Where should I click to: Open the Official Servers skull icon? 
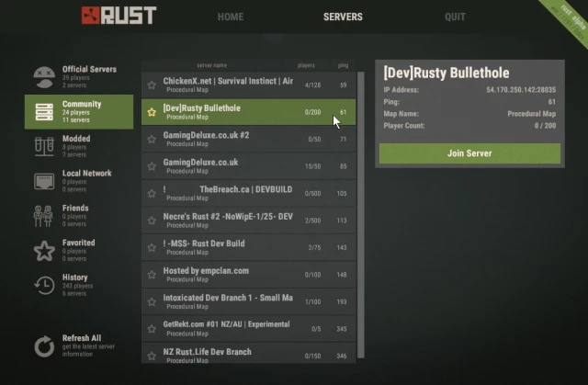click(44, 77)
